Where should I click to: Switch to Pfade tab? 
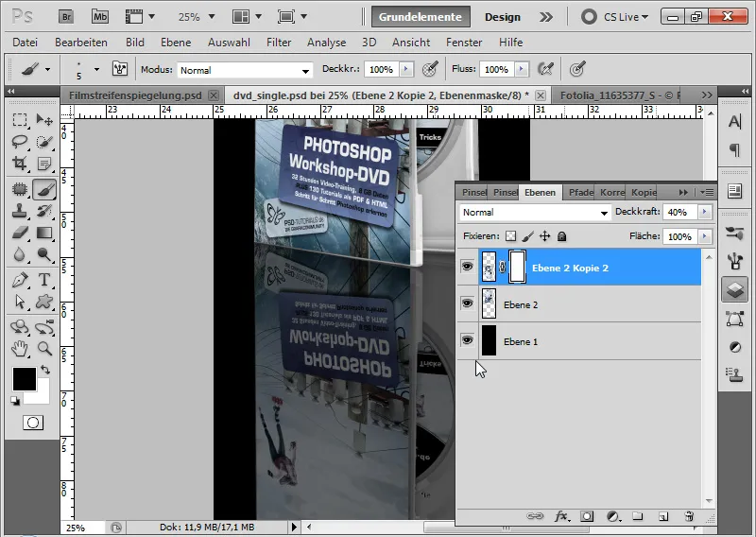pos(580,193)
